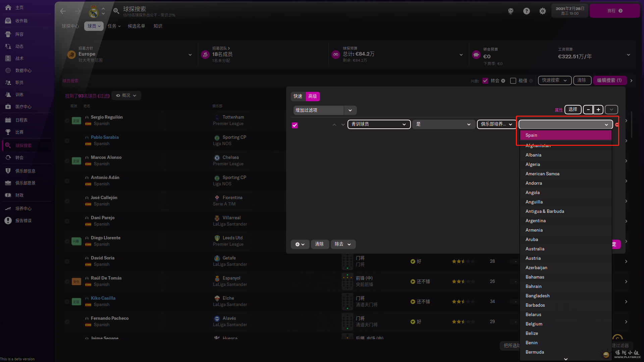The height and width of the screenshot is (362, 644).
Task: Open the 球员 players tab
Action: [94, 26]
